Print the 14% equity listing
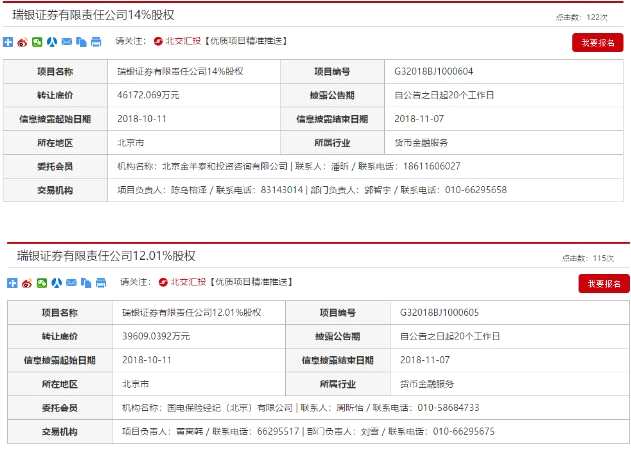 [96, 42]
